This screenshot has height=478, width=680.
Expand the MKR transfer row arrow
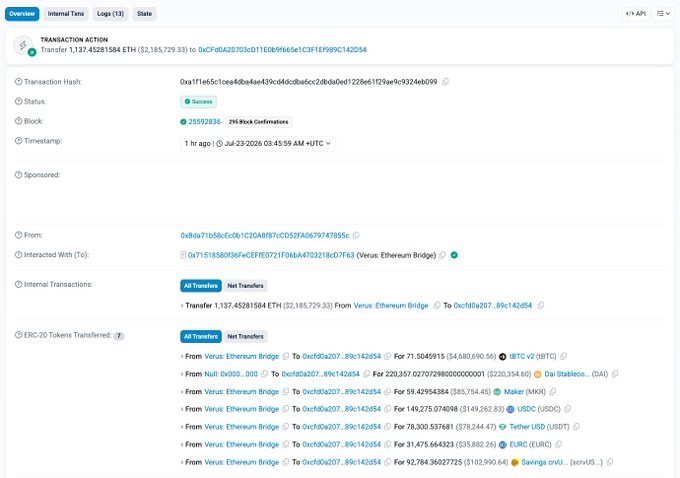click(182, 392)
